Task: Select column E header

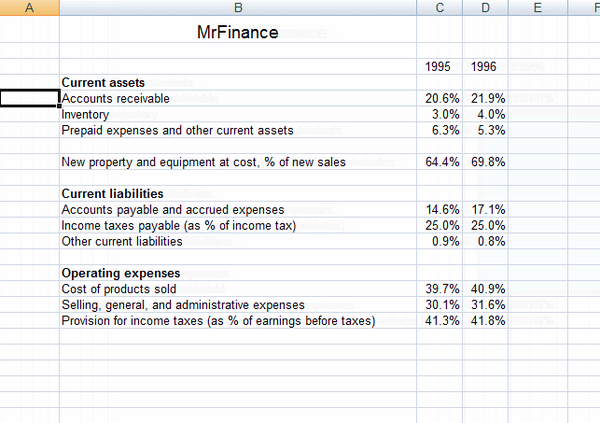Action: (538, 8)
